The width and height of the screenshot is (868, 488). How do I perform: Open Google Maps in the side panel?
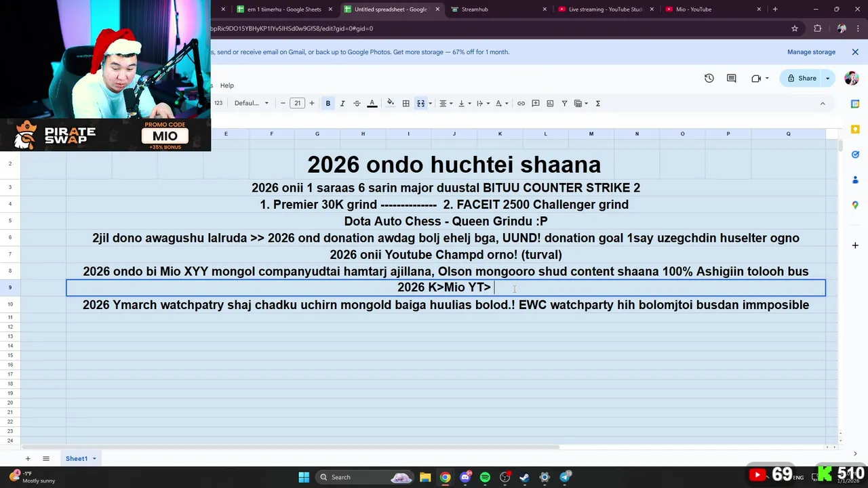(x=855, y=205)
